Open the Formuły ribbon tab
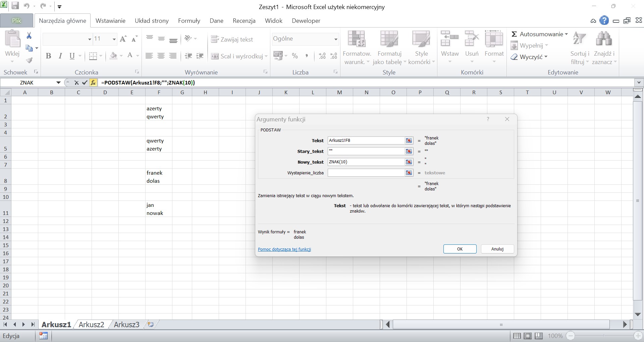 [189, 21]
